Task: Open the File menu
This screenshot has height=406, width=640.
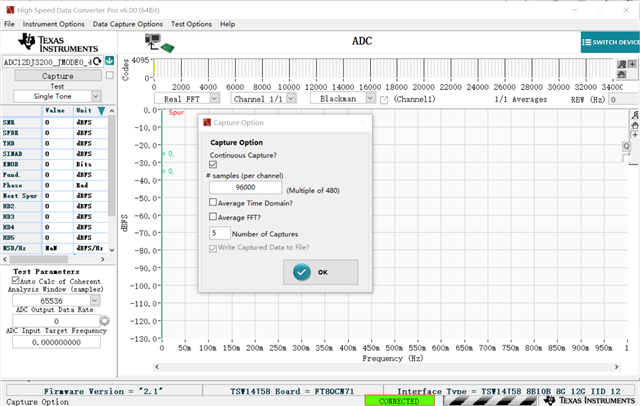Action: [9, 24]
